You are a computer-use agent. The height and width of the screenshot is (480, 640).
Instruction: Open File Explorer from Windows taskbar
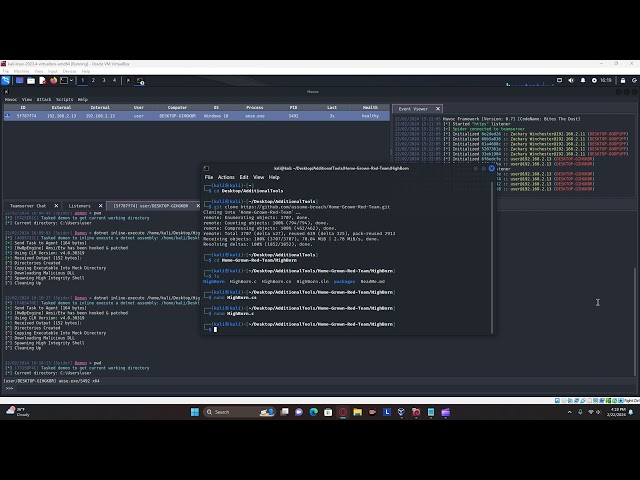pyautogui.click(x=358, y=412)
